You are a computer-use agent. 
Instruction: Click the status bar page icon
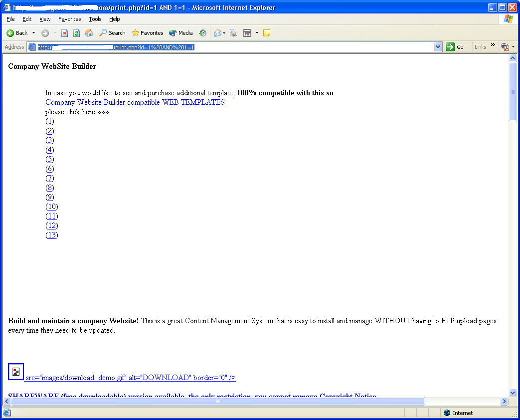[7, 413]
